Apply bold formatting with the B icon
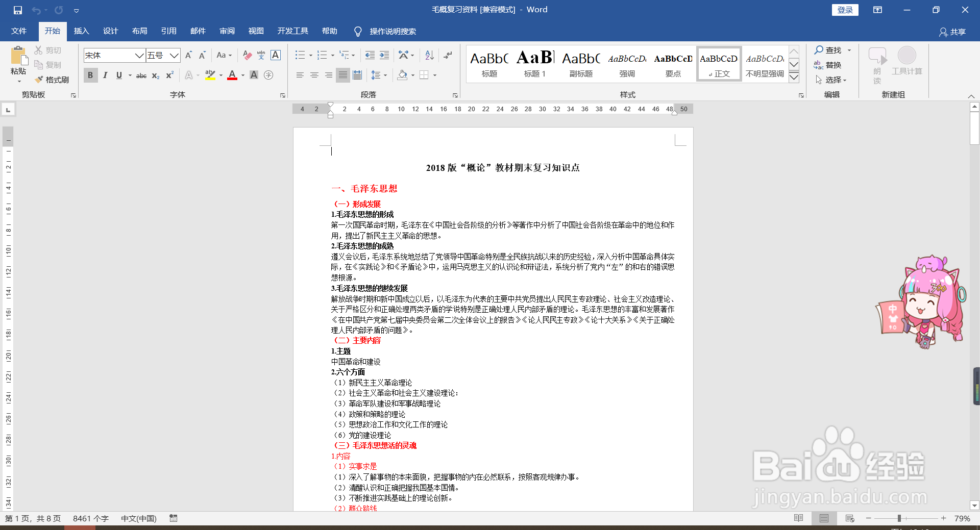Screen dimensions: 980x530 coord(90,75)
